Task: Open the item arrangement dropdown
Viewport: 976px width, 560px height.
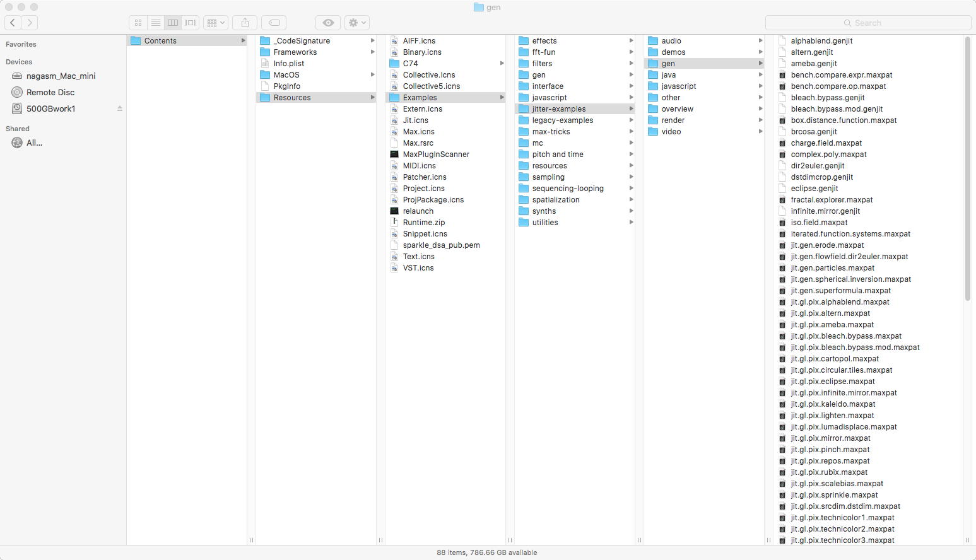Action: tap(216, 23)
